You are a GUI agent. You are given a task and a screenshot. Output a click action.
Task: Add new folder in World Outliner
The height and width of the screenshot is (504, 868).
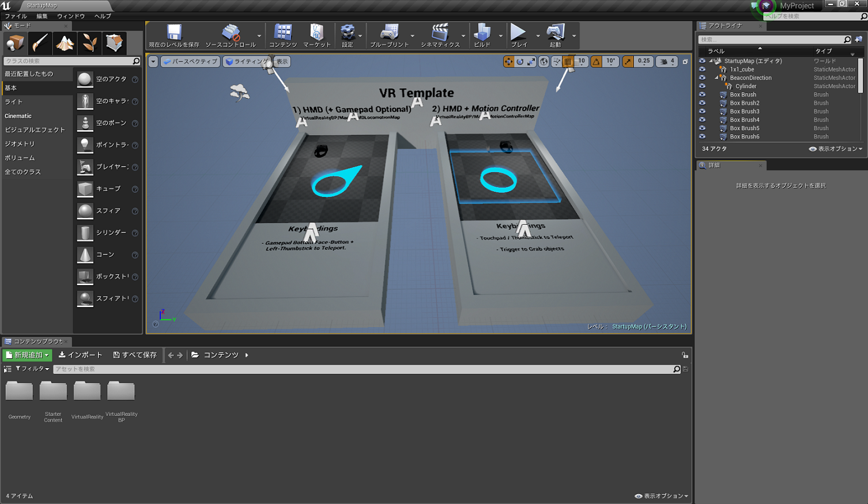tap(859, 39)
